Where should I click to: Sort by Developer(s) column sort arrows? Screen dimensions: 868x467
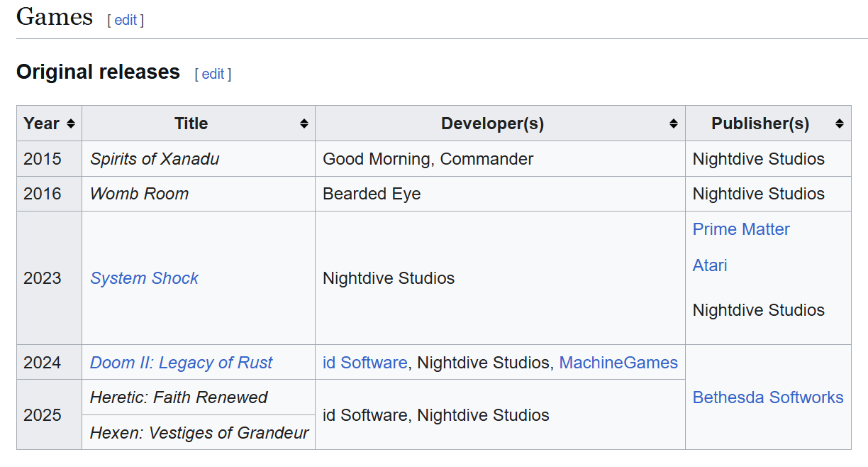(x=673, y=123)
